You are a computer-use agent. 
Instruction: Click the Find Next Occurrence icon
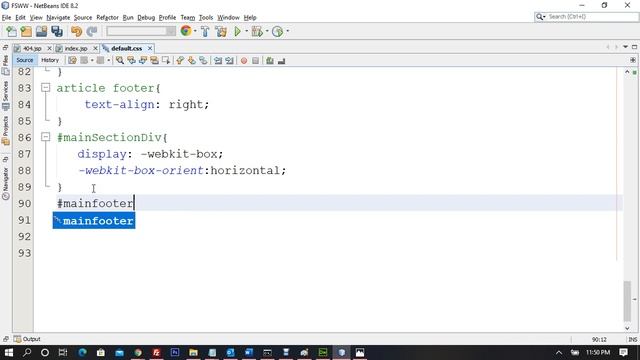click(x=143, y=60)
